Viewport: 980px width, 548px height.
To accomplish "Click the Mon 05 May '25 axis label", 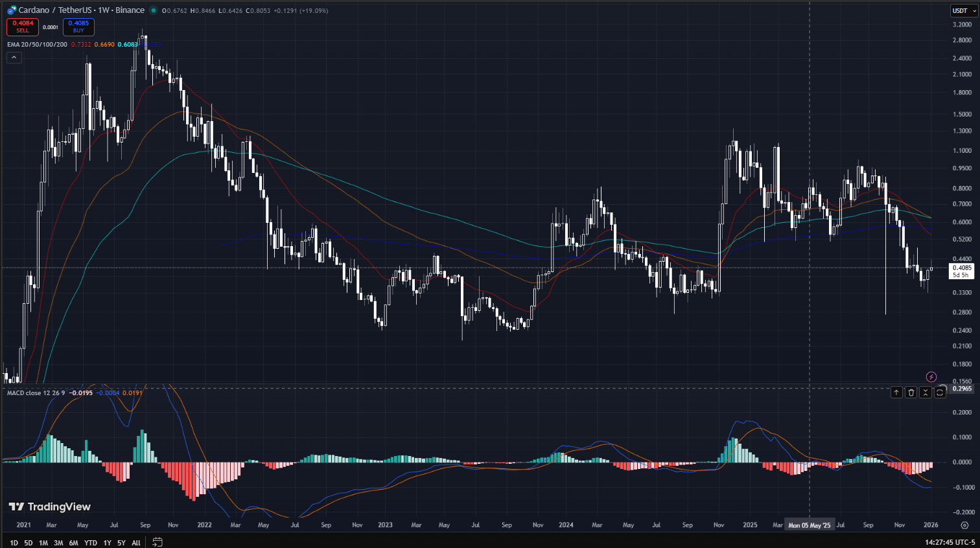I will (x=810, y=525).
